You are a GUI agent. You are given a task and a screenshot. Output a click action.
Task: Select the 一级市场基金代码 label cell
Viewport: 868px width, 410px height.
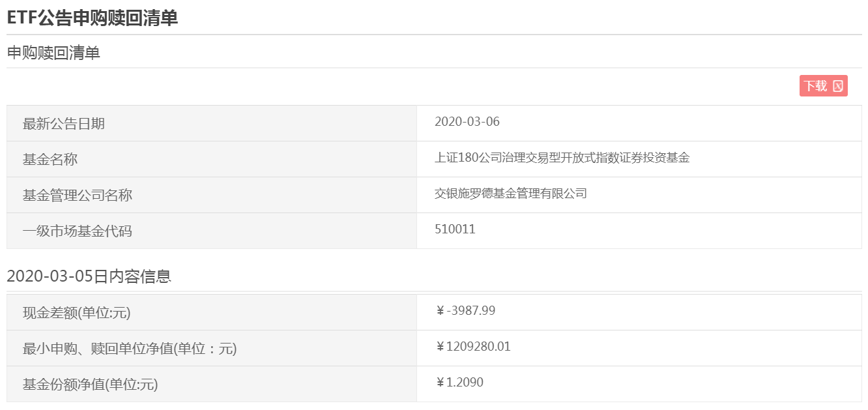click(x=78, y=231)
